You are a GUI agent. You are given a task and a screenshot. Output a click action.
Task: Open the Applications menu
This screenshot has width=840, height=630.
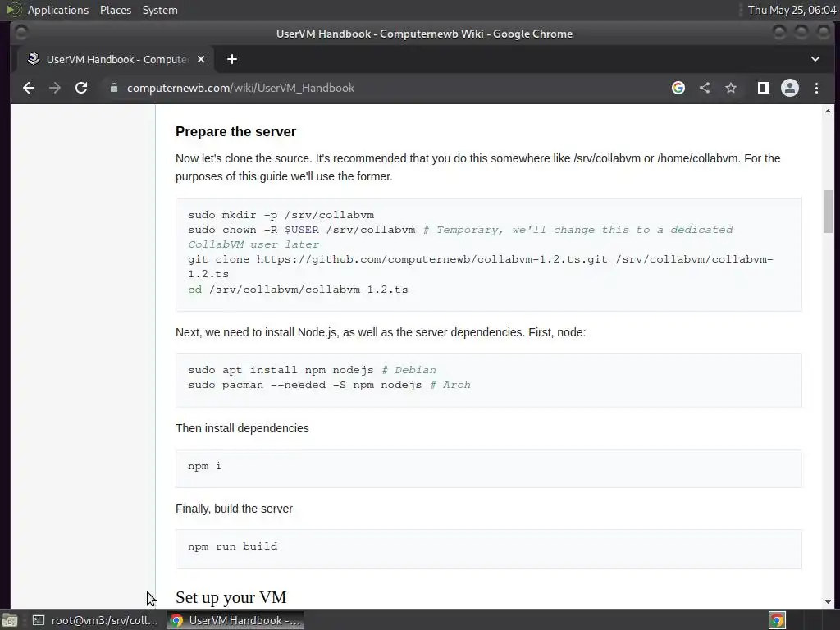pyautogui.click(x=58, y=10)
